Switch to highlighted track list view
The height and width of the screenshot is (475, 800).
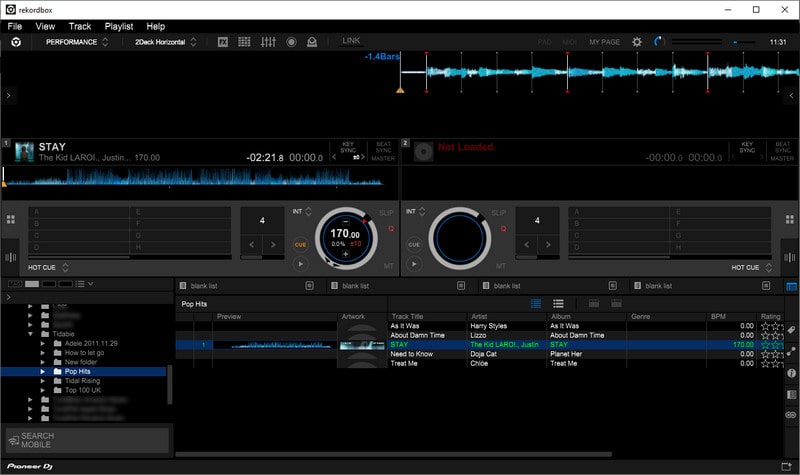[536, 304]
